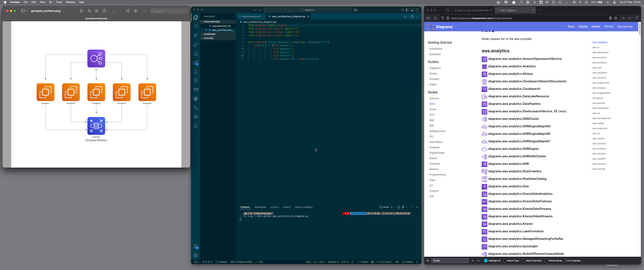Open Remote Explorer icon in activity bar
This screenshot has width=644, height=270.
click(x=195, y=54)
